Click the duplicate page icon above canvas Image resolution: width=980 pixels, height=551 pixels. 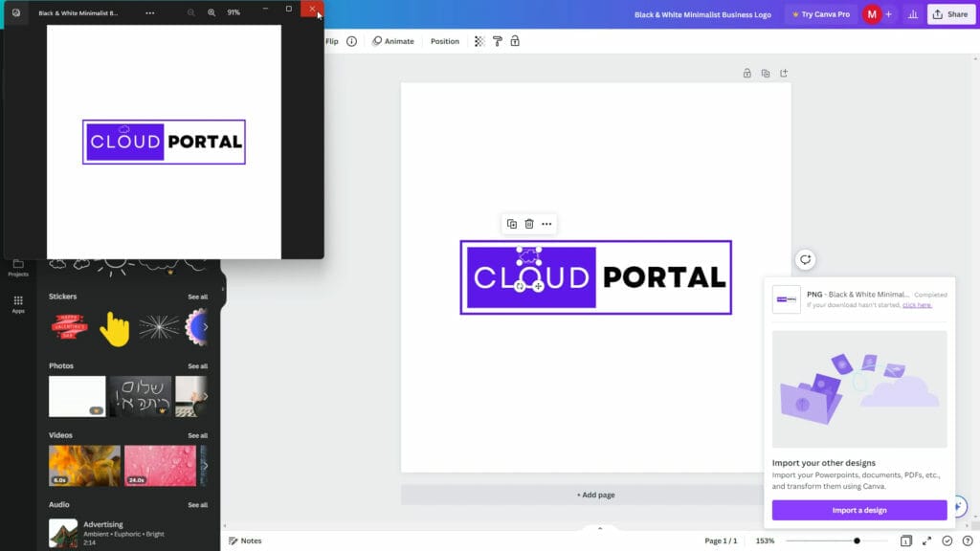pyautogui.click(x=765, y=72)
